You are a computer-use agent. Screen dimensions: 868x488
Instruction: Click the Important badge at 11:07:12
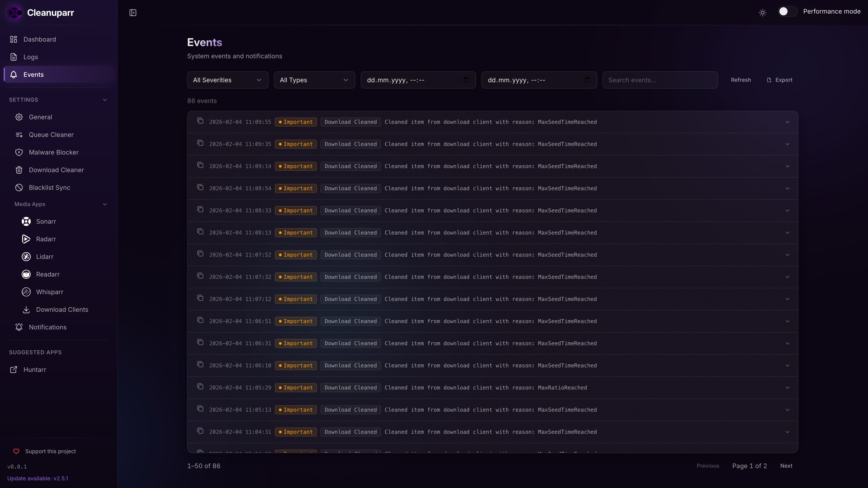click(295, 299)
